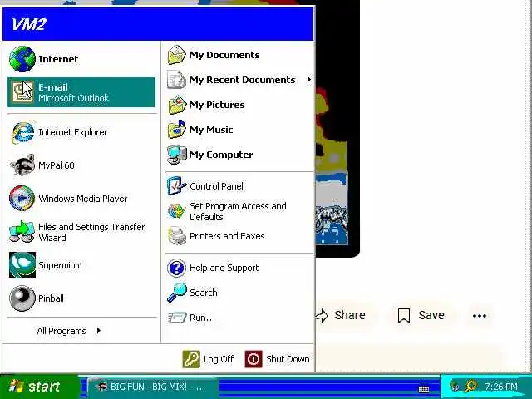Open My Computer icon

tap(177, 155)
